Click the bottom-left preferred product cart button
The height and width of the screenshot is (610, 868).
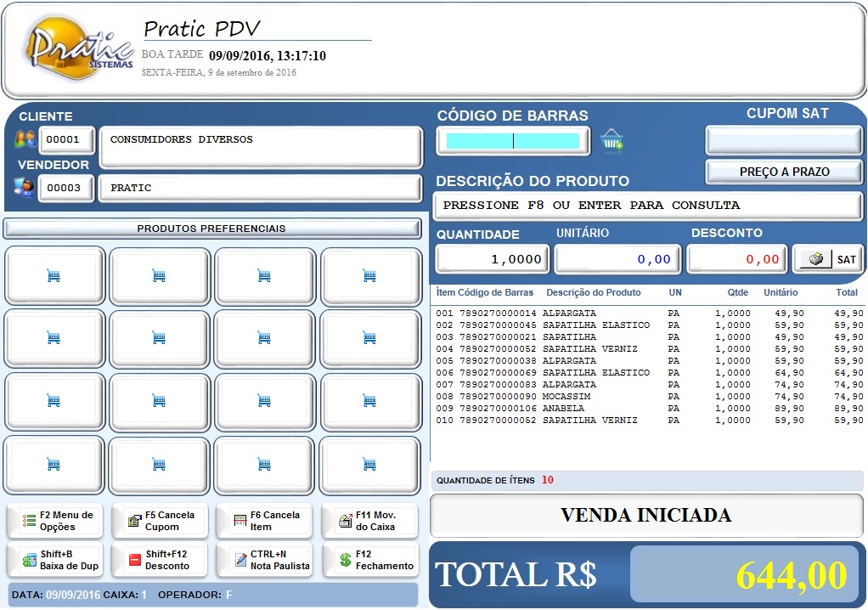click(54, 465)
